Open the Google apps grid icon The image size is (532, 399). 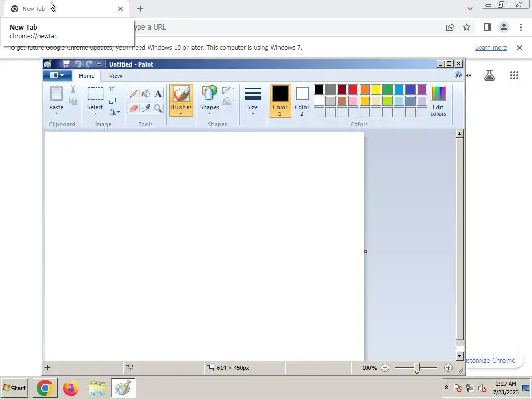pyautogui.click(x=514, y=75)
